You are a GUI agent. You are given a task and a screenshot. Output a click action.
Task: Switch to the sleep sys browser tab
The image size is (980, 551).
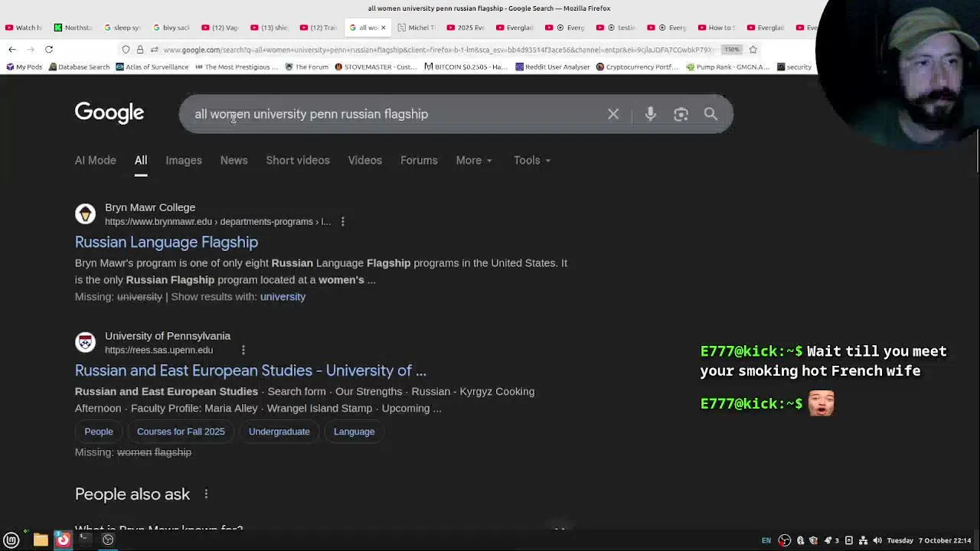tap(122, 28)
